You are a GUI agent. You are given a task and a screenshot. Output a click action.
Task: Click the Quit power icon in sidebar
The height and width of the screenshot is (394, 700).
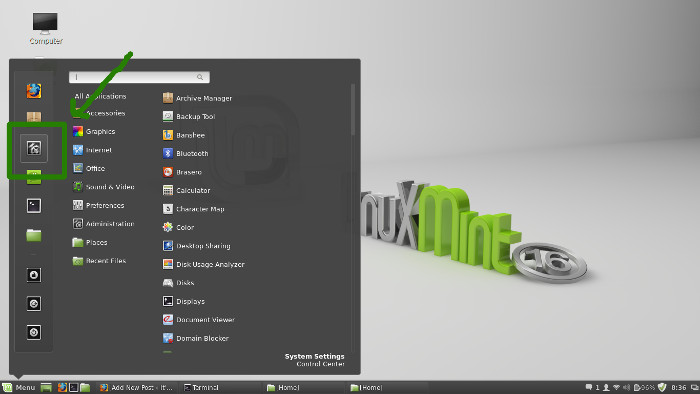tap(34, 332)
